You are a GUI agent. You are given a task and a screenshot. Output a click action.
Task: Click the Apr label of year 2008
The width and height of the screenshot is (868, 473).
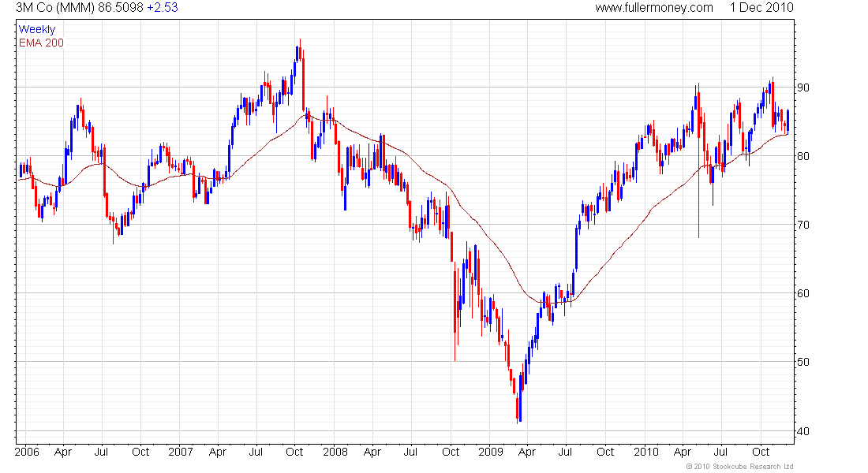(372, 452)
